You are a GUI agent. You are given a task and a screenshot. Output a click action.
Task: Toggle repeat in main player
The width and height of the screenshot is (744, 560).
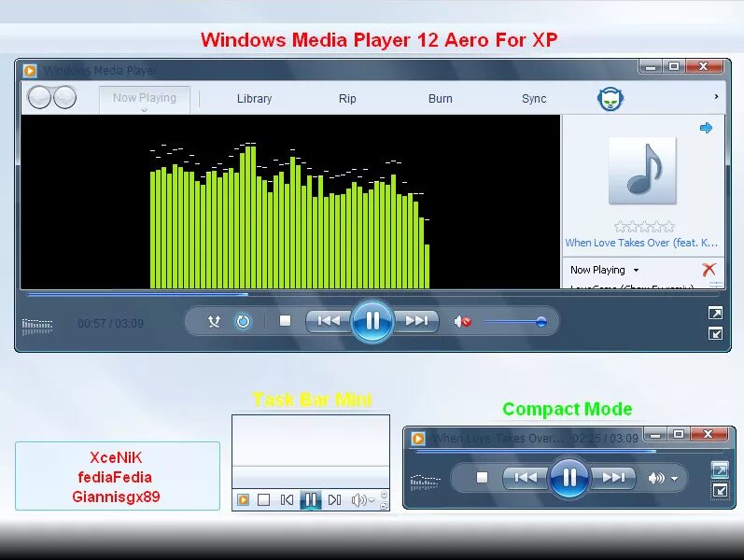click(x=243, y=322)
